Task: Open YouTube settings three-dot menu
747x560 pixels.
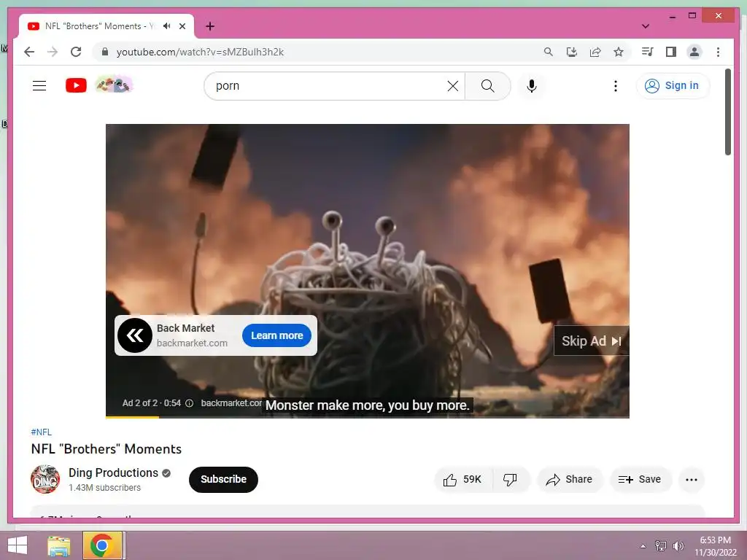Action: pos(616,86)
